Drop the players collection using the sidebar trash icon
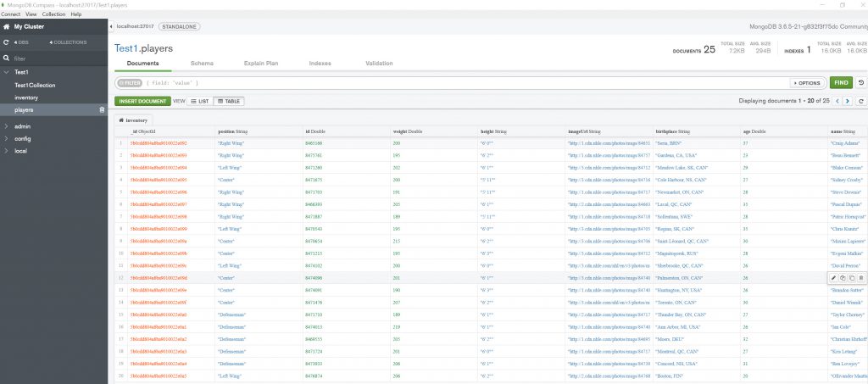 point(102,109)
